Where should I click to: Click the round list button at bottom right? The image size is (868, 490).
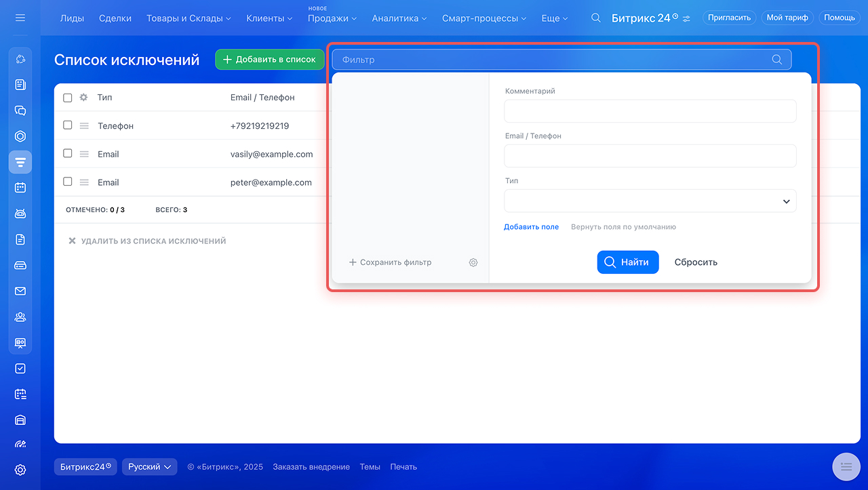pos(846,466)
